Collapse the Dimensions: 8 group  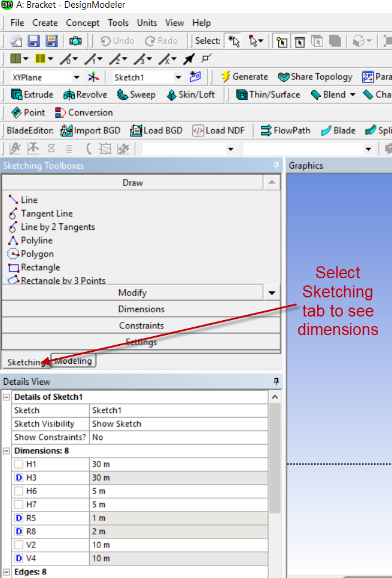pos(6,451)
